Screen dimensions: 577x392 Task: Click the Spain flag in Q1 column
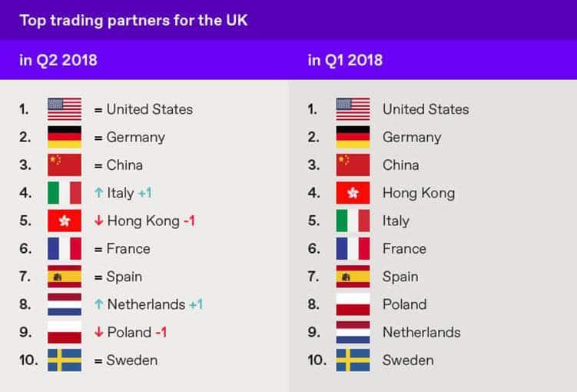(353, 277)
